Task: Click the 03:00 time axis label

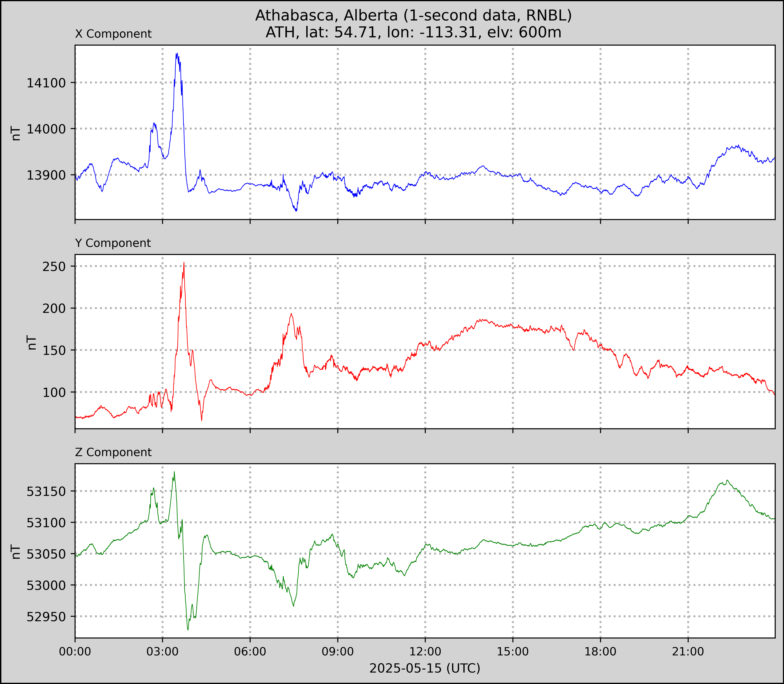Action: 162,652
